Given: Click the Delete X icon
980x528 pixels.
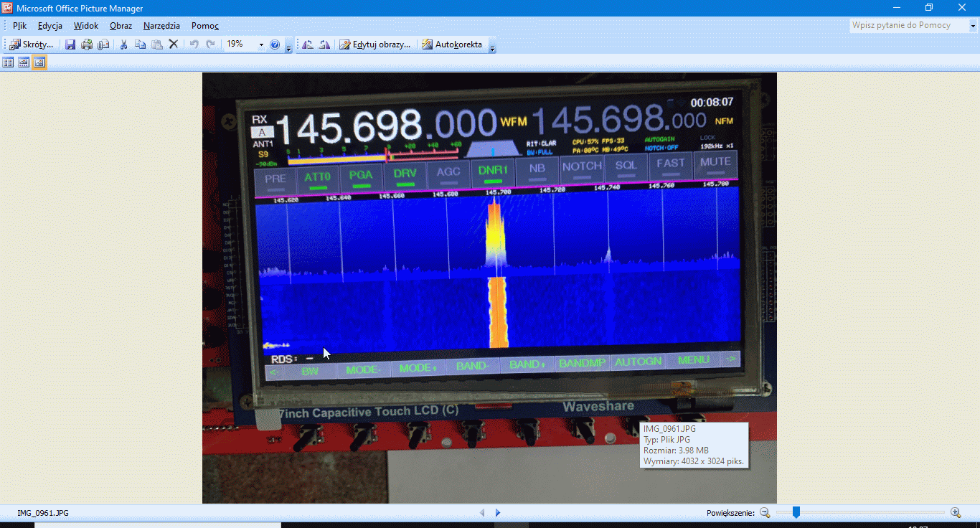Looking at the screenshot, I should (x=173, y=44).
